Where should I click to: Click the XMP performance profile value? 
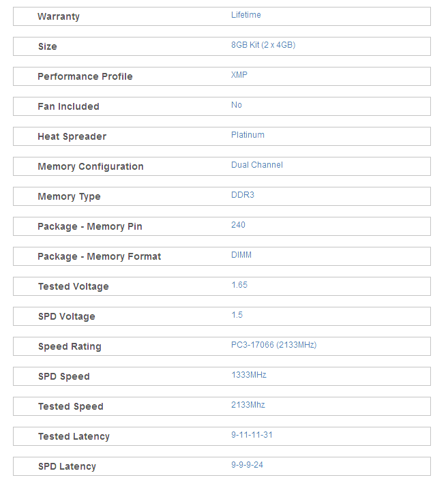[239, 75]
